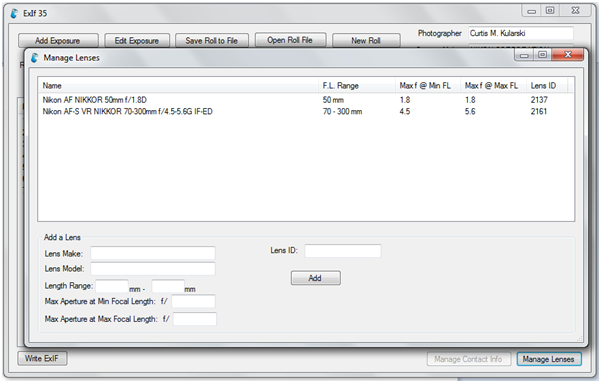This screenshot has width=601, height=383.
Task: Open a roll with Open Roll File
Action: coord(290,40)
